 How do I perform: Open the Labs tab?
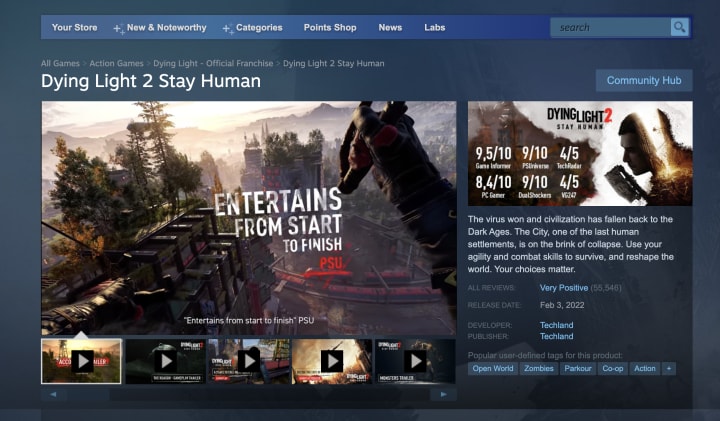pyautogui.click(x=434, y=28)
